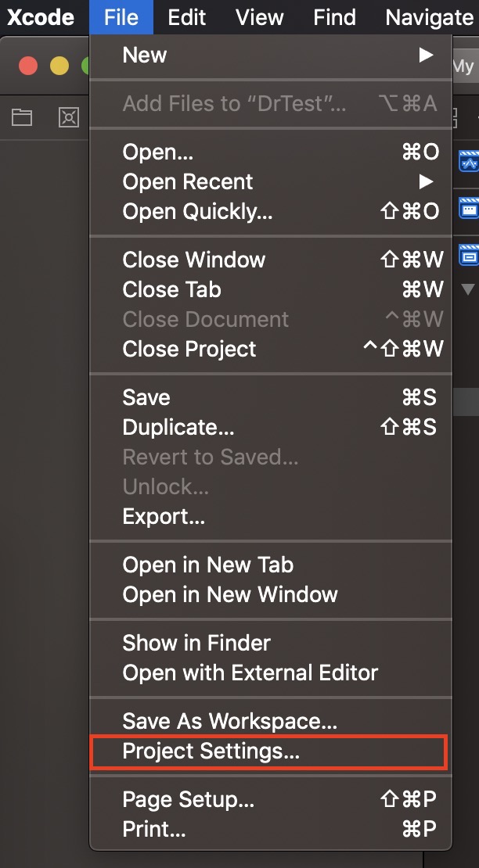Click the yellow minimize window button
479x868 pixels.
tap(59, 66)
